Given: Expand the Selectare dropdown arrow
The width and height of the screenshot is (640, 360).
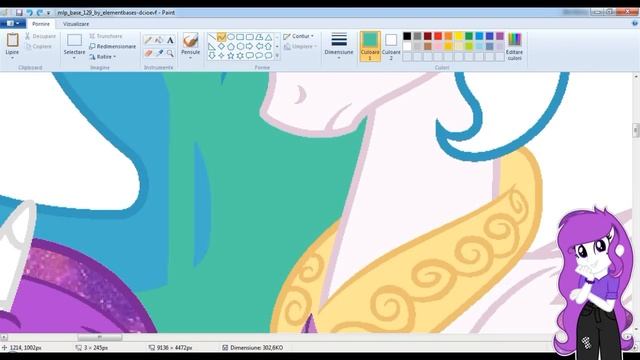Looking at the screenshot, I should 74,58.
